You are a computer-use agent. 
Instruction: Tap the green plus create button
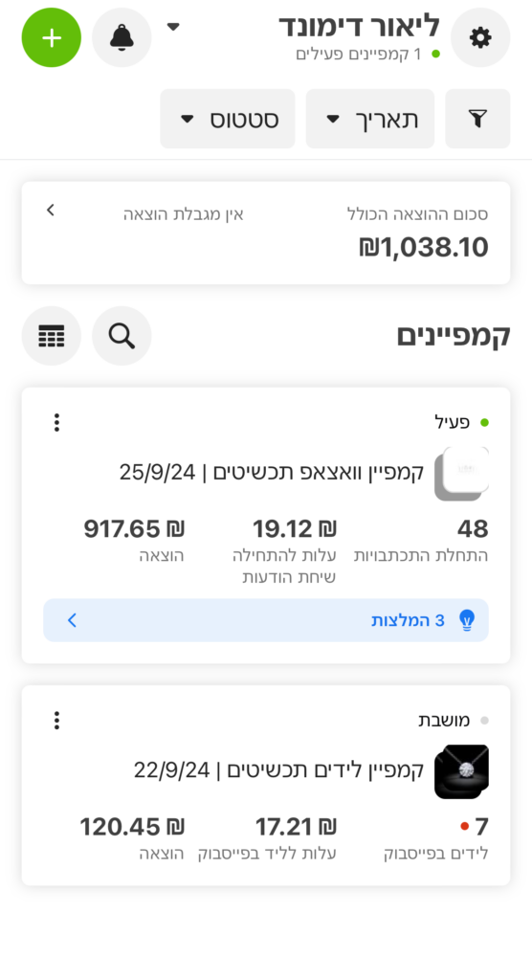(x=52, y=37)
